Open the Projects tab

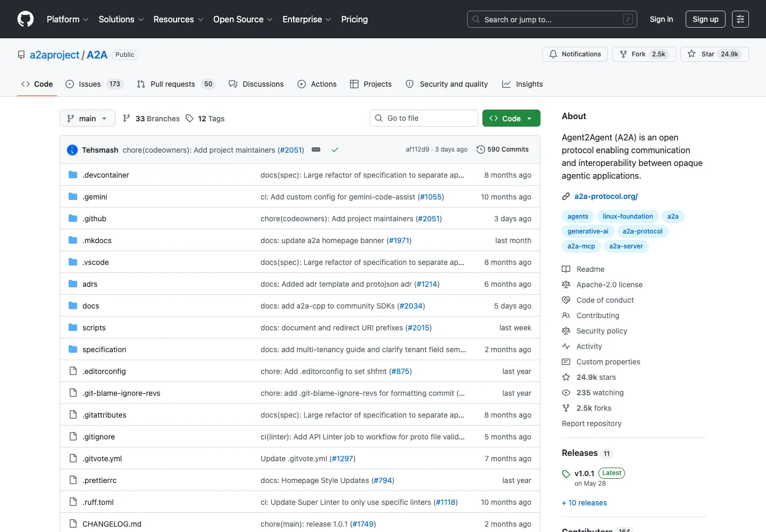click(x=371, y=84)
